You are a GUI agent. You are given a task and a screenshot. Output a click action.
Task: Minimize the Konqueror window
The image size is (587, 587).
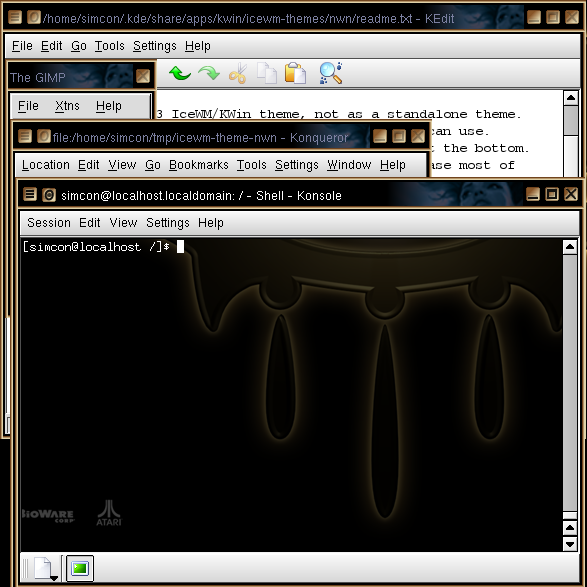[x=380, y=136]
